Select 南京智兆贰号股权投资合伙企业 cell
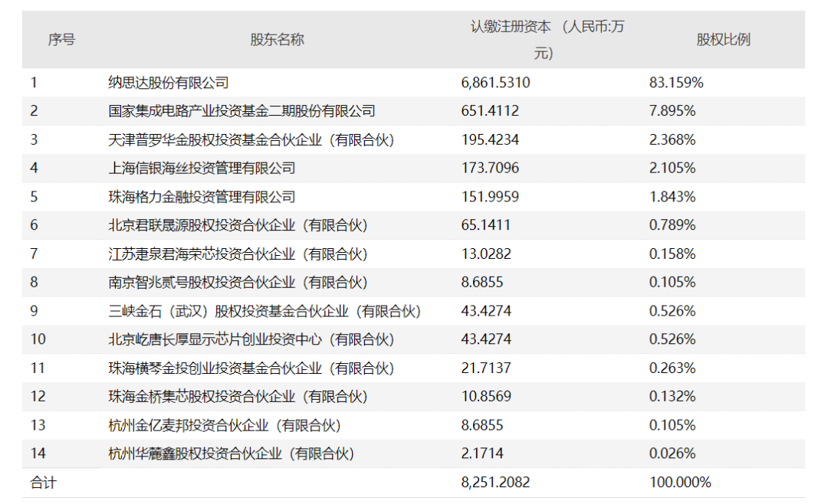The image size is (828, 504). tap(238, 283)
